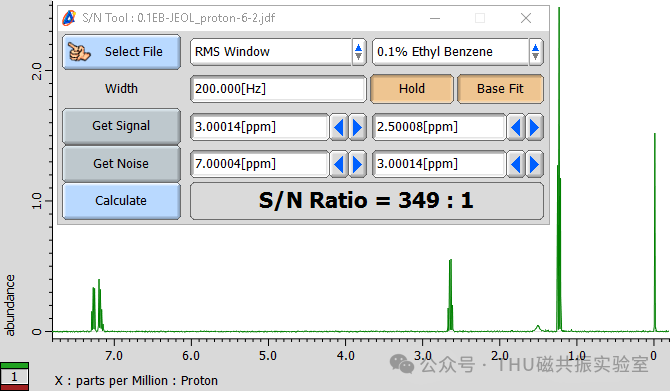Click the left arrow beside 3.00014 signal start

[339, 127]
